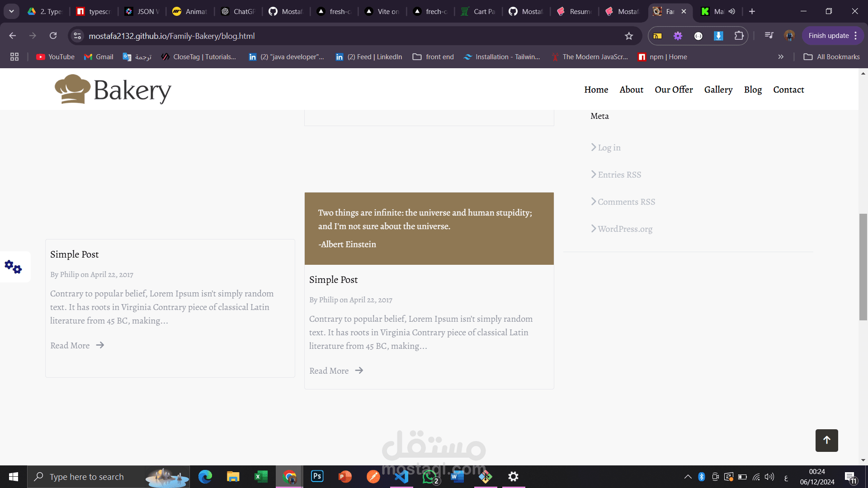Switch to the Cart Pa browser tab
The height and width of the screenshot is (488, 868).
click(478, 11)
